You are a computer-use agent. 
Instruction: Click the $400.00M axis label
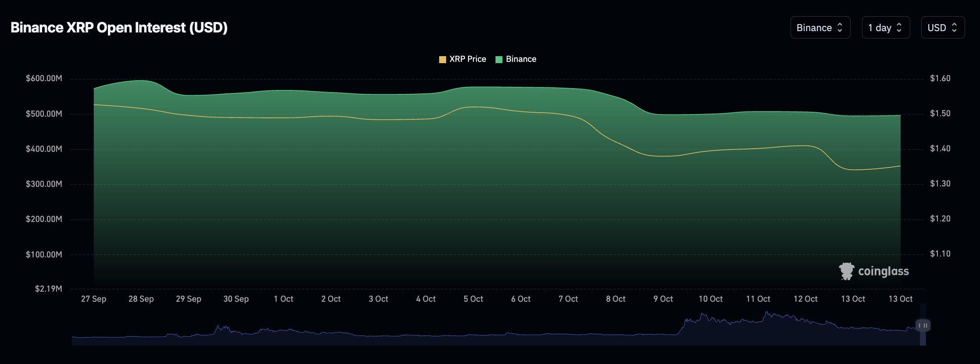[44, 149]
